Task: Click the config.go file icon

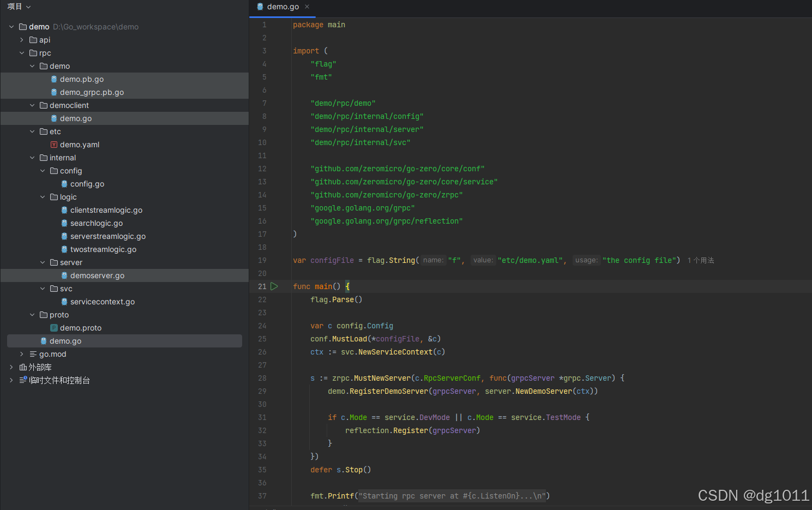Action: coord(64,184)
